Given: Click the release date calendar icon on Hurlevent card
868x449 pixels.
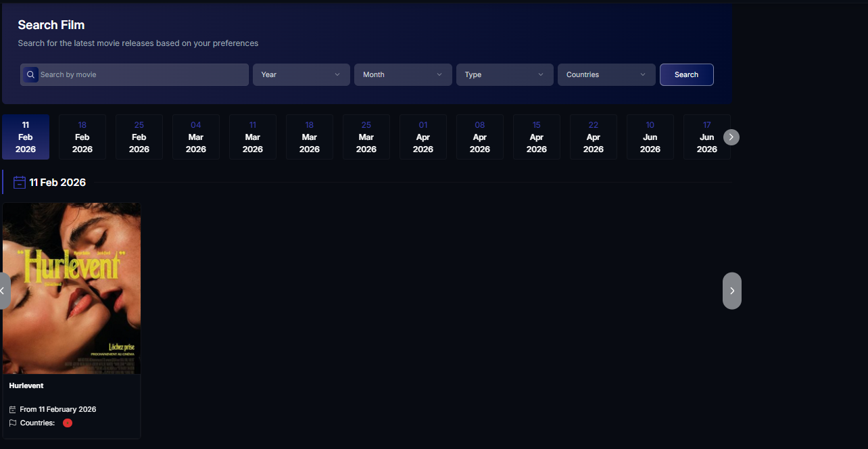Looking at the screenshot, I should coord(13,410).
